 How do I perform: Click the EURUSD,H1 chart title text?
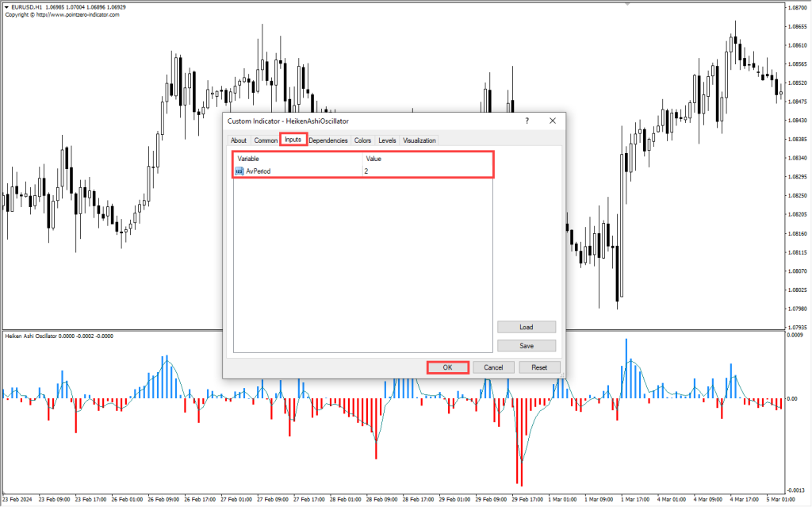pos(27,8)
